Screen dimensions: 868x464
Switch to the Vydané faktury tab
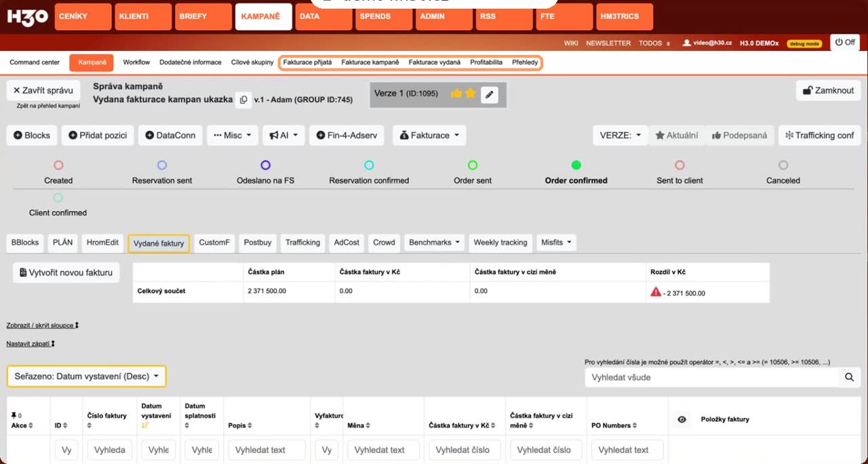(x=159, y=243)
